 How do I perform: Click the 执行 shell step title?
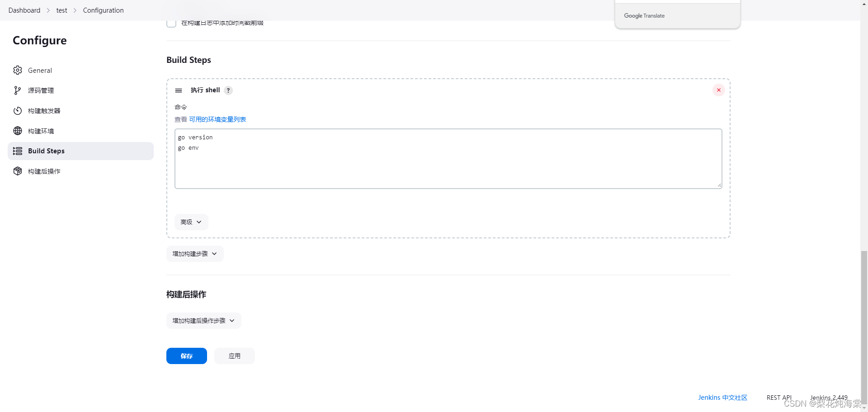coord(205,90)
